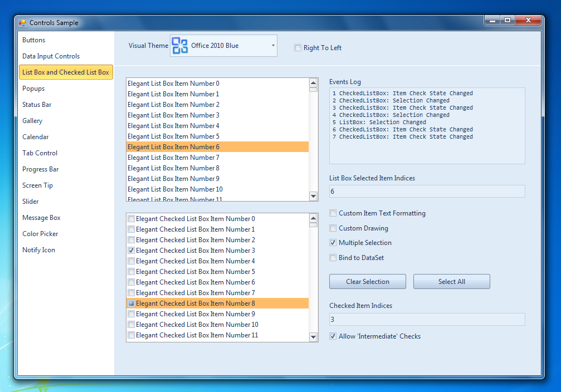This screenshot has width=561, height=392.
Task: Maximize the Controls Sample window
Action: click(508, 21)
